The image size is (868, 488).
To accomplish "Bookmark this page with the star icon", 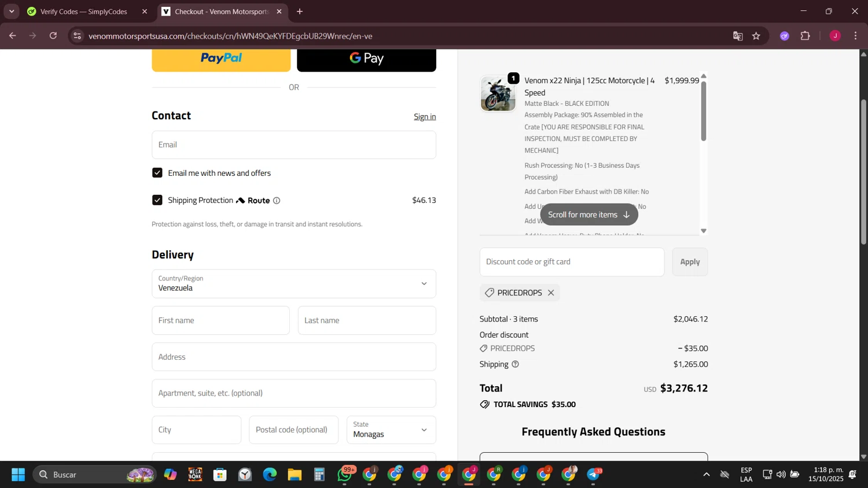I will [756, 36].
